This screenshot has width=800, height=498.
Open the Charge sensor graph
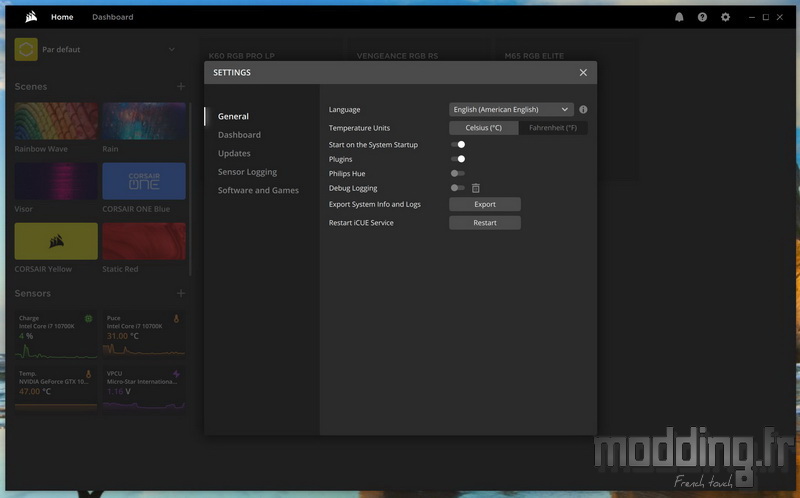pos(56,351)
